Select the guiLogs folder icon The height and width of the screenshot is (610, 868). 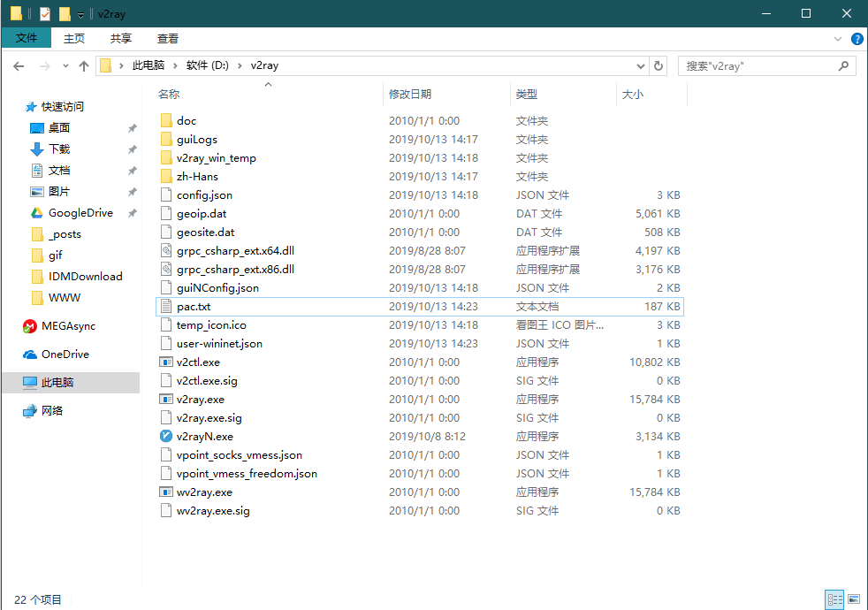tap(166, 139)
